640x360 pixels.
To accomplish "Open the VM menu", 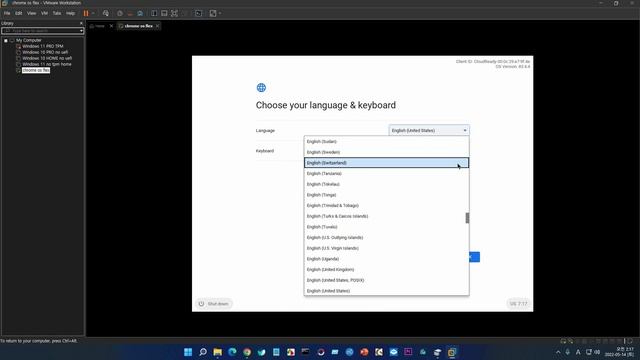I will [x=44, y=13].
